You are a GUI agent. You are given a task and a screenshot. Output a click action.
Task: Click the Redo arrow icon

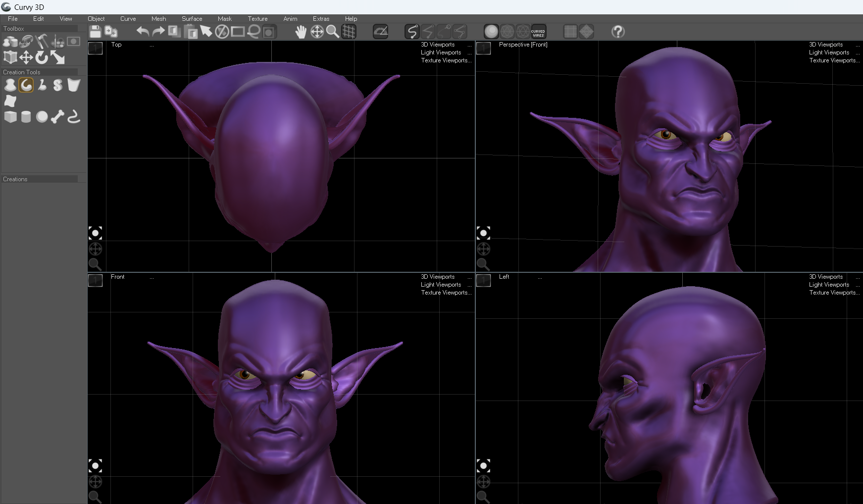(158, 32)
